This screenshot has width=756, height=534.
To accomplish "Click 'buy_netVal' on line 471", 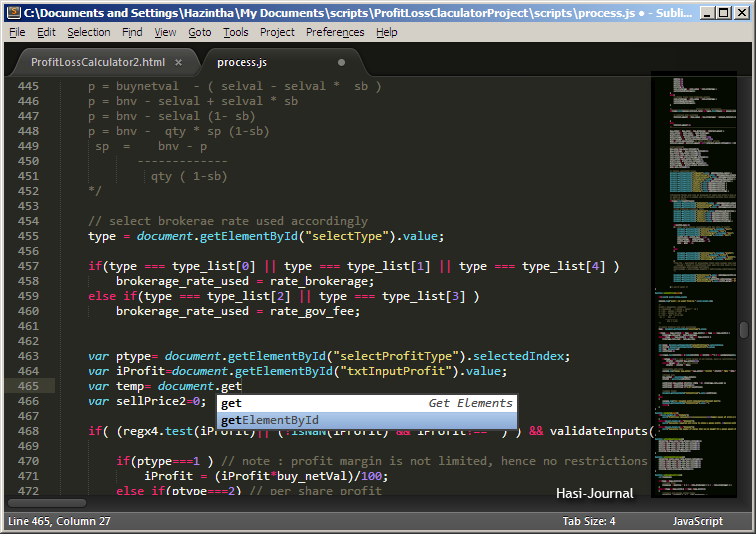I will coord(312,476).
